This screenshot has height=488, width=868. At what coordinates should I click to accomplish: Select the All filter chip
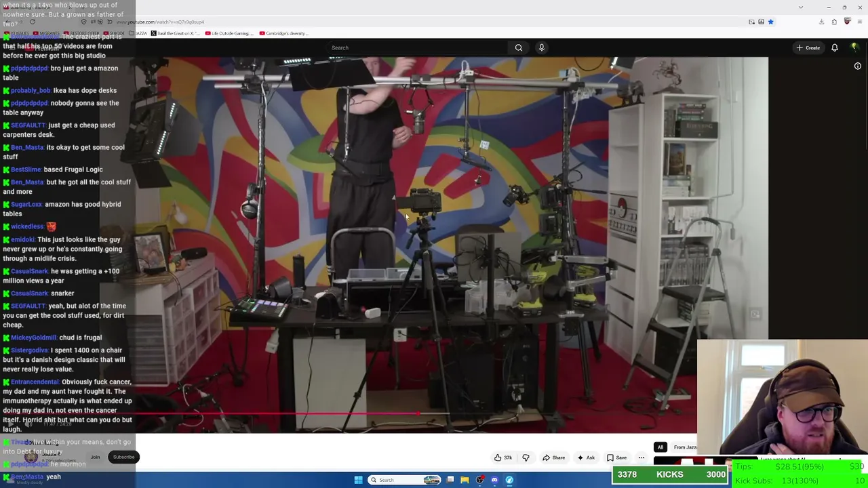660,447
